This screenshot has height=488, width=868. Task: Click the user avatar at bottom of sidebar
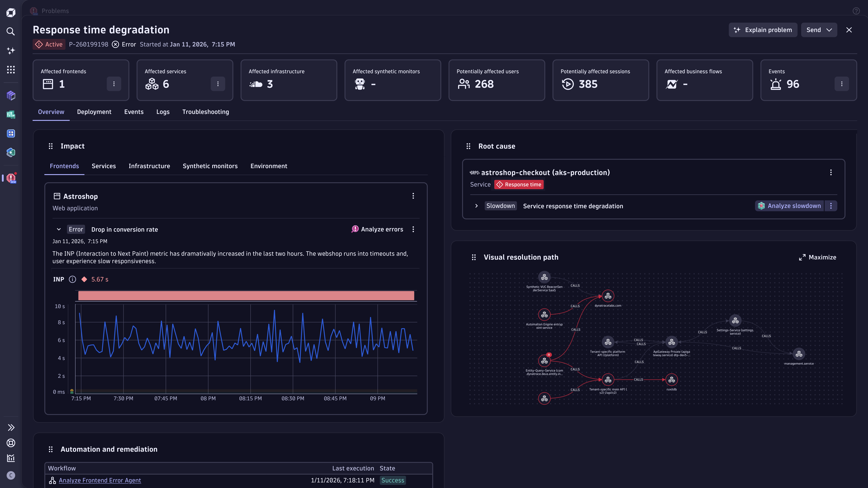click(x=11, y=476)
